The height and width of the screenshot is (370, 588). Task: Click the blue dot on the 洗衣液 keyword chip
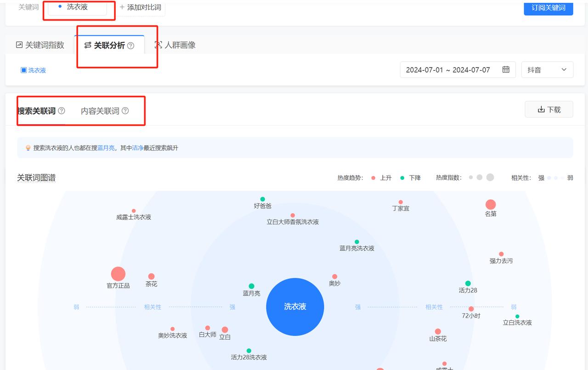(x=60, y=6)
